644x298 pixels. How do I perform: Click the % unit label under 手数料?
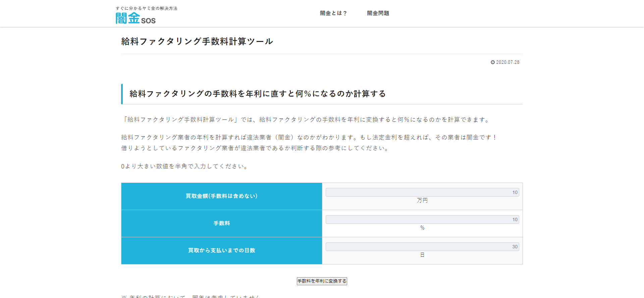[x=422, y=228]
